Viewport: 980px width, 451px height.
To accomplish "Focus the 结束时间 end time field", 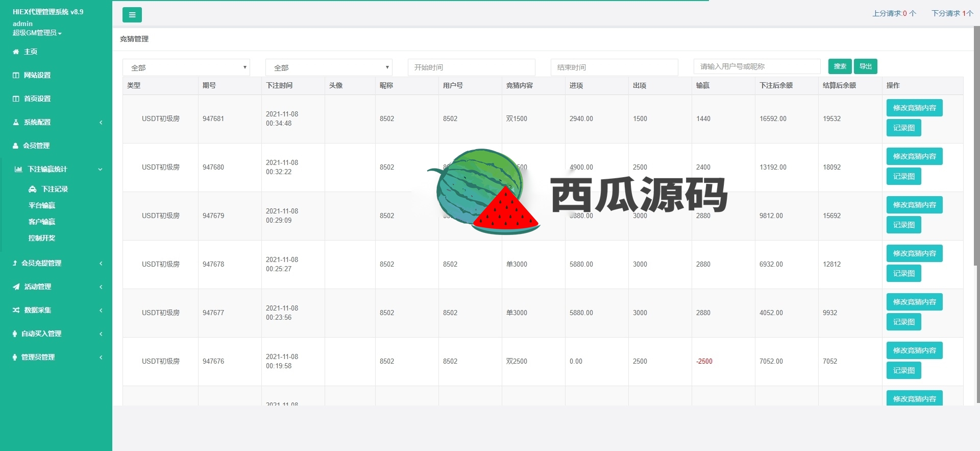I will (615, 67).
